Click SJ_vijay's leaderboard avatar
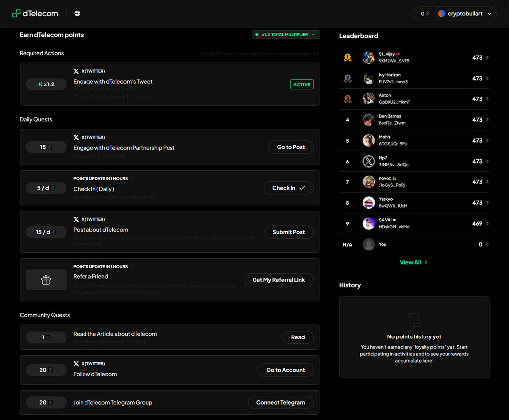The height and width of the screenshot is (420, 509). (368, 58)
